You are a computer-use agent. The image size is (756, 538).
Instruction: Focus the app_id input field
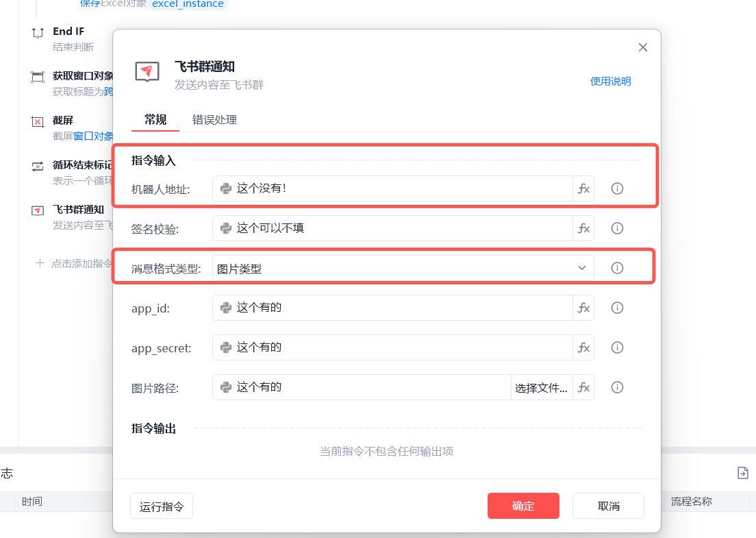[392, 308]
